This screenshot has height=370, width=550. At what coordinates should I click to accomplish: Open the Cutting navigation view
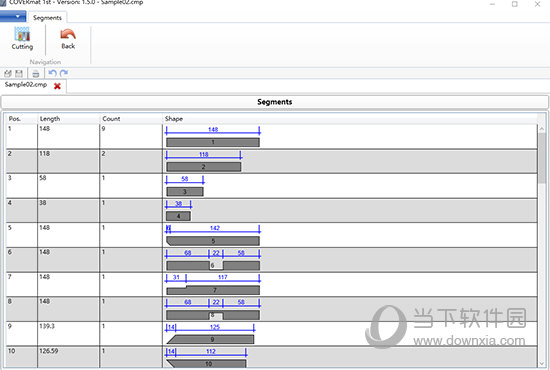tap(22, 39)
